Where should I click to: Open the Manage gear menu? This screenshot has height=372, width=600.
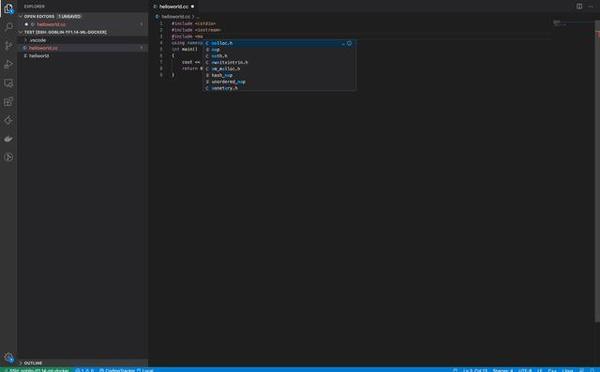pyautogui.click(x=8, y=358)
